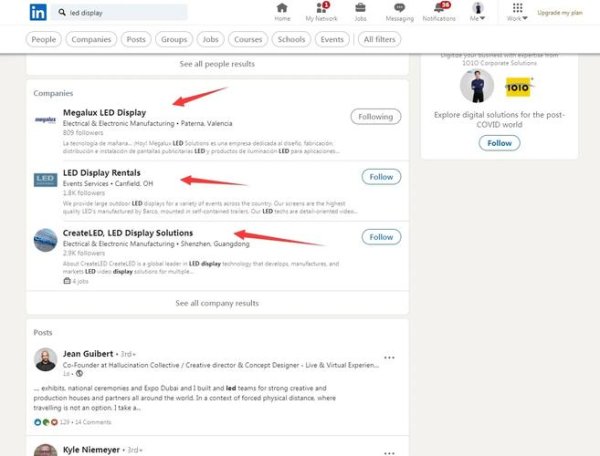Open See all people results
Viewport: 600px width, 456px height.
(217, 64)
